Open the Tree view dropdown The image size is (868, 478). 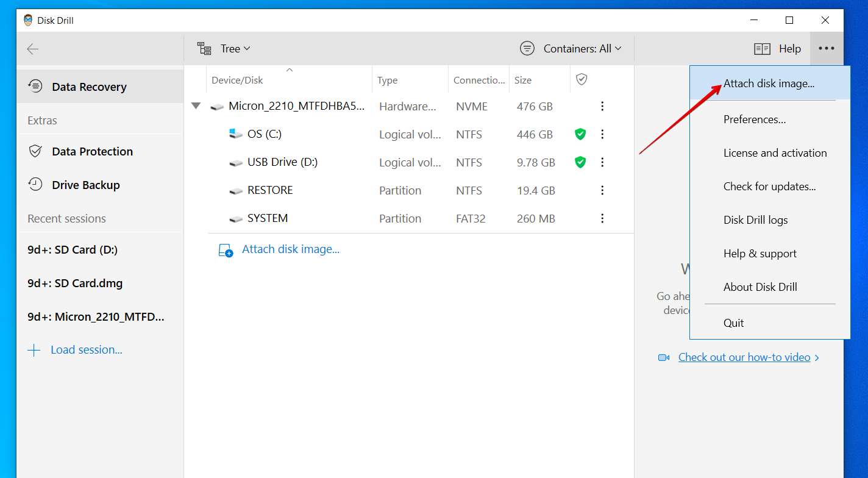point(235,49)
